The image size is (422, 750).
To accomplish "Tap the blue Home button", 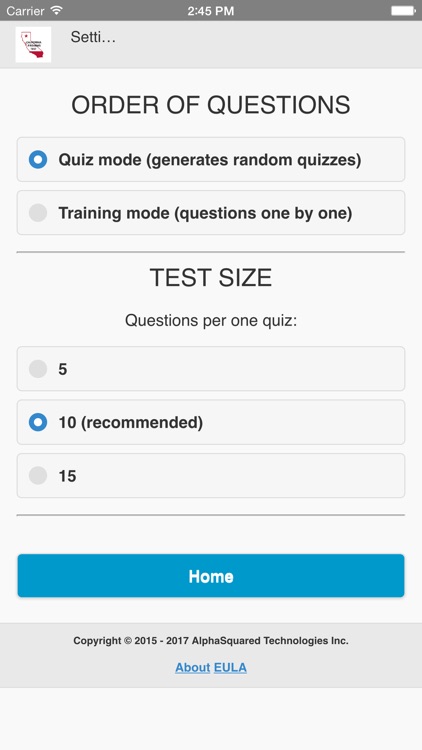I will [211, 576].
